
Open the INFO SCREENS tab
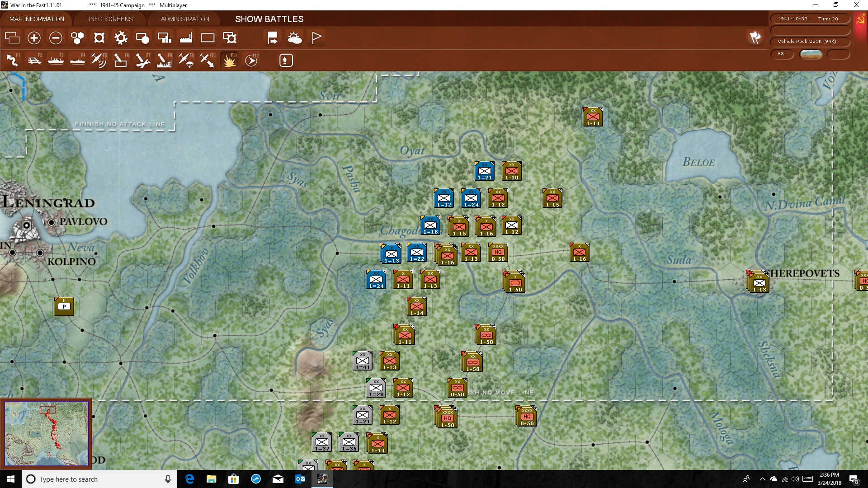[x=111, y=19]
